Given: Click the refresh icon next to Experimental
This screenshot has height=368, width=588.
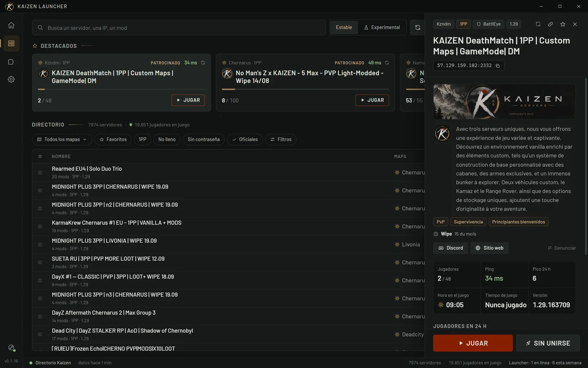Looking at the screenshot, I should (418, 27).
